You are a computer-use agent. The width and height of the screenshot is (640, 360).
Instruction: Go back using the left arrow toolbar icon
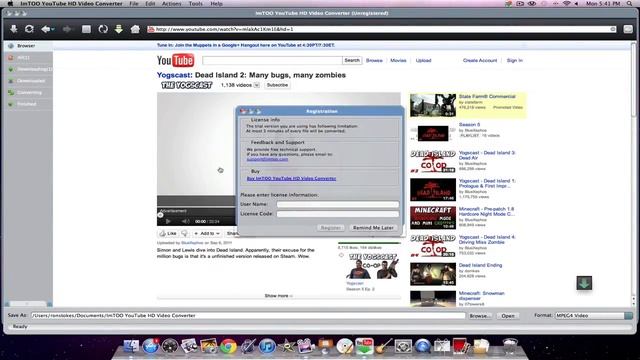(46, 29)
